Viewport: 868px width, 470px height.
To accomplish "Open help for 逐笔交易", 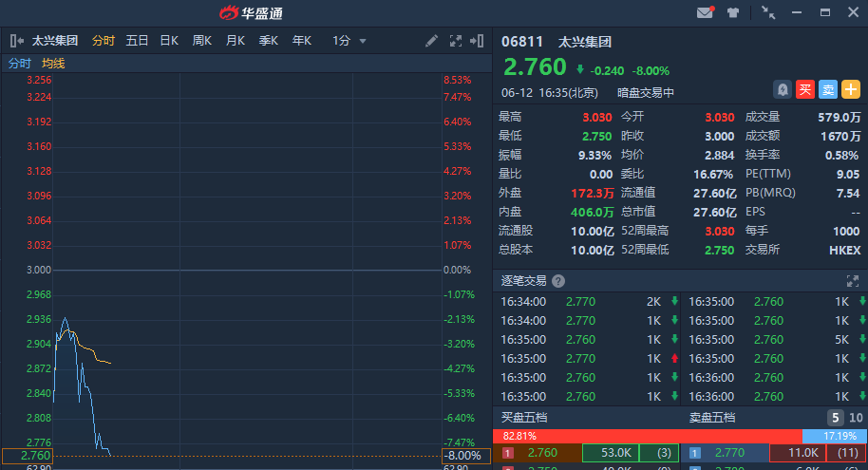I will click(558, 281).
